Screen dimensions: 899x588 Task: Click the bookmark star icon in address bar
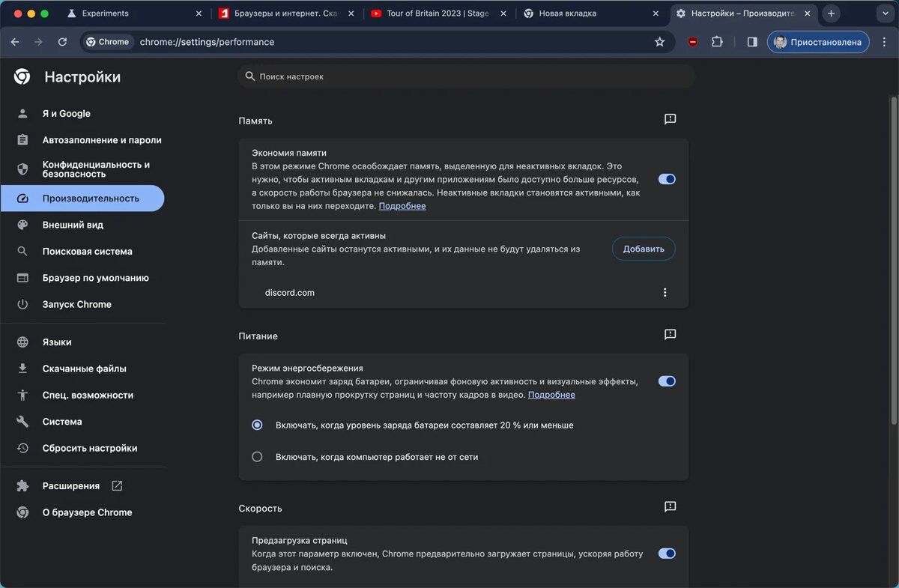659,42
